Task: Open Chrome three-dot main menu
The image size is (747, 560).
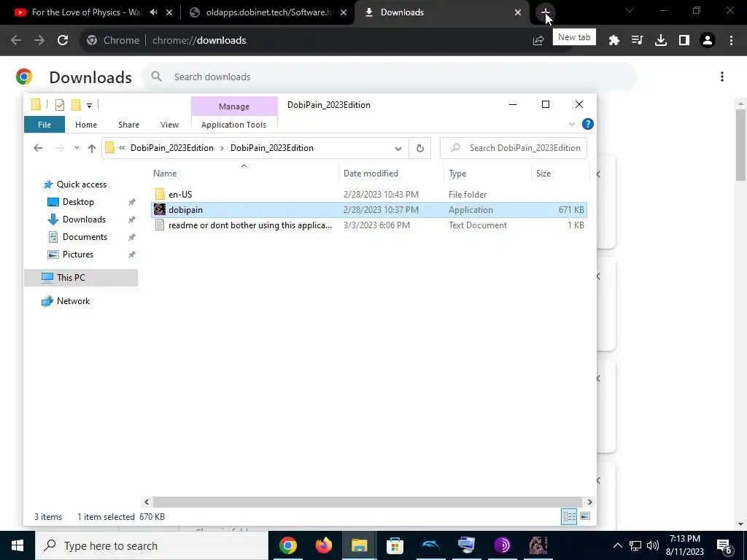Action: pyautogui.click(x=731, y=41)
